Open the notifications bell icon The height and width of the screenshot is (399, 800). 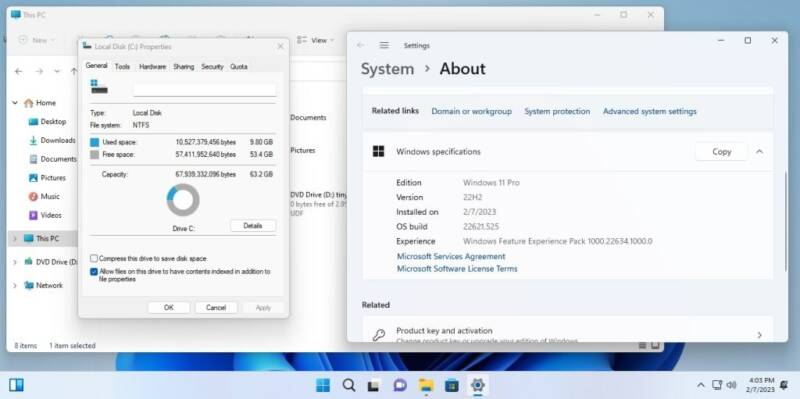784,385
